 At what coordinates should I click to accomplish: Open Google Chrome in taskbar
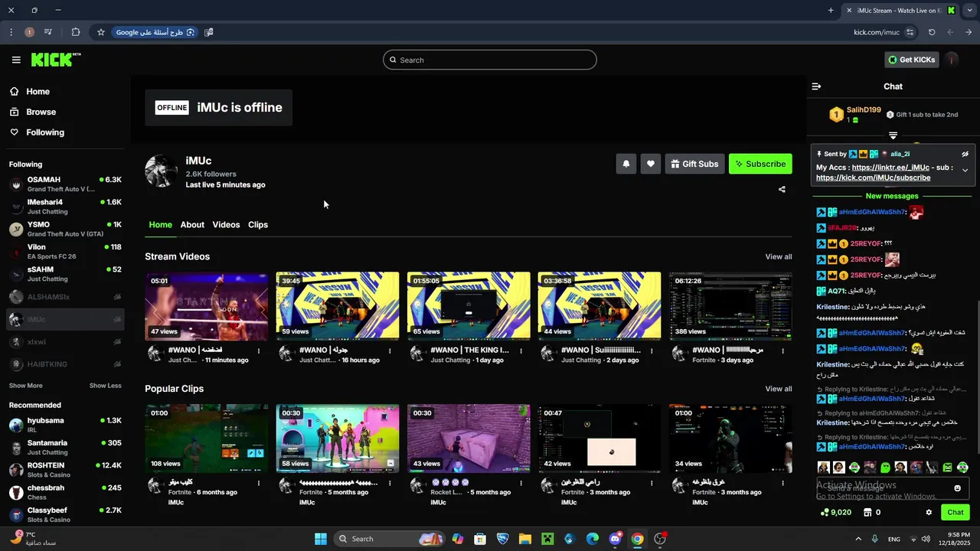(x=637, y=539)
